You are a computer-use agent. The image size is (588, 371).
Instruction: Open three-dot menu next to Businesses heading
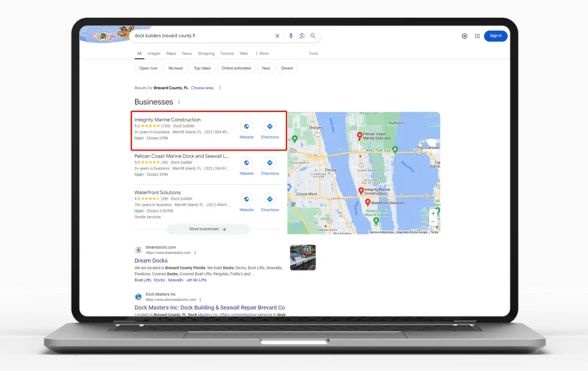[179, 102]
